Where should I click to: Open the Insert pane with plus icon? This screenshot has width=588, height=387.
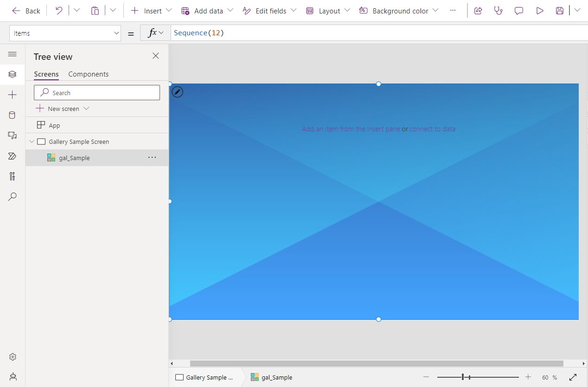coord(12,94)
